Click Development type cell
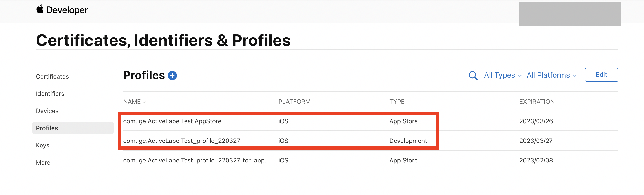The image size is (644, 195). click(x=408, y=141)
